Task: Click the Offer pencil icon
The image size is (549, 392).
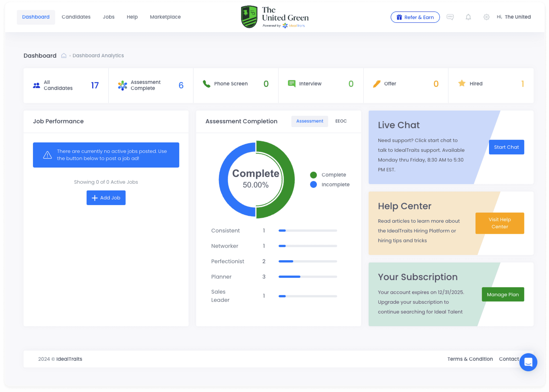Action: 377,84
